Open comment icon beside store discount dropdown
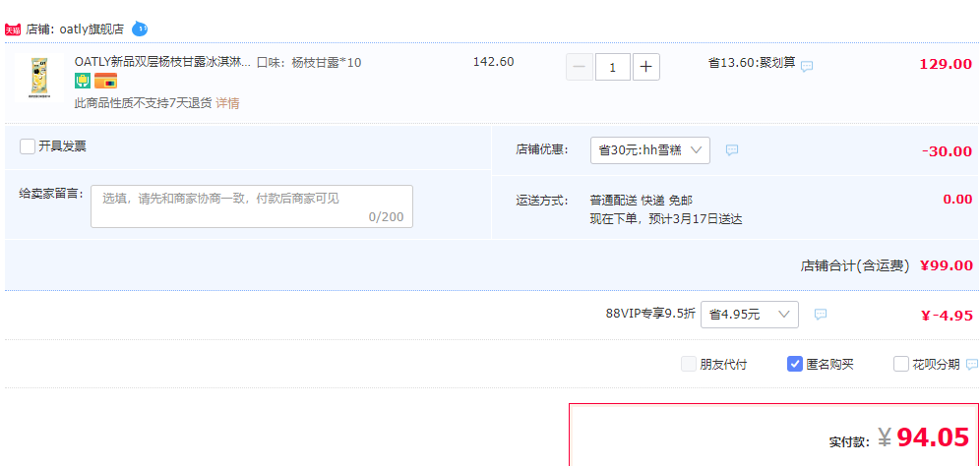The width and height of the screenshot is (980, 466). point(732,149)
